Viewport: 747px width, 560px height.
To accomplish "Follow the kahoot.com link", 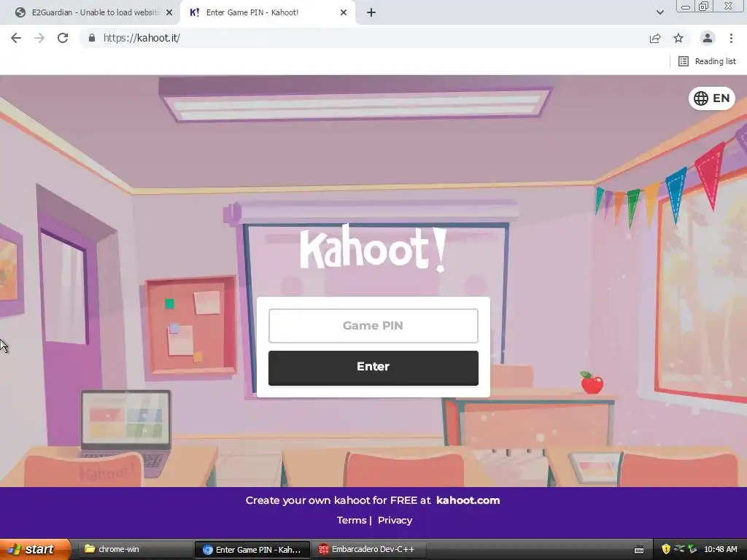I will 468,500.
